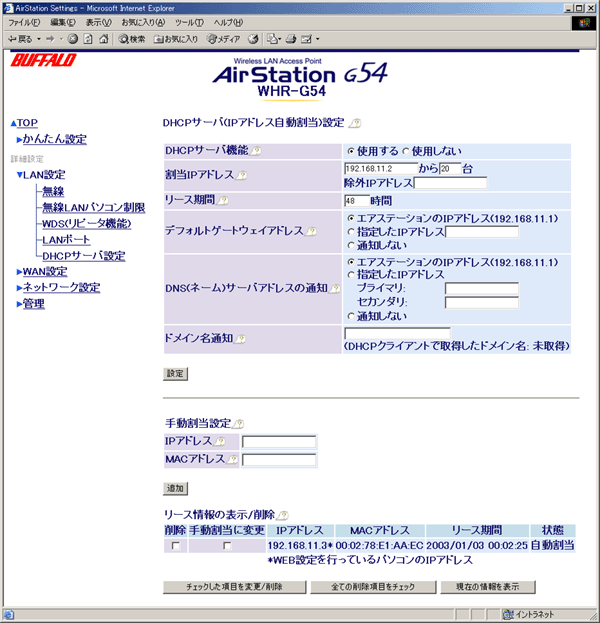The width and height of the screenshot is (600, 623).
Task: Select 使用しない for DHCP server function
Action: 405,151
